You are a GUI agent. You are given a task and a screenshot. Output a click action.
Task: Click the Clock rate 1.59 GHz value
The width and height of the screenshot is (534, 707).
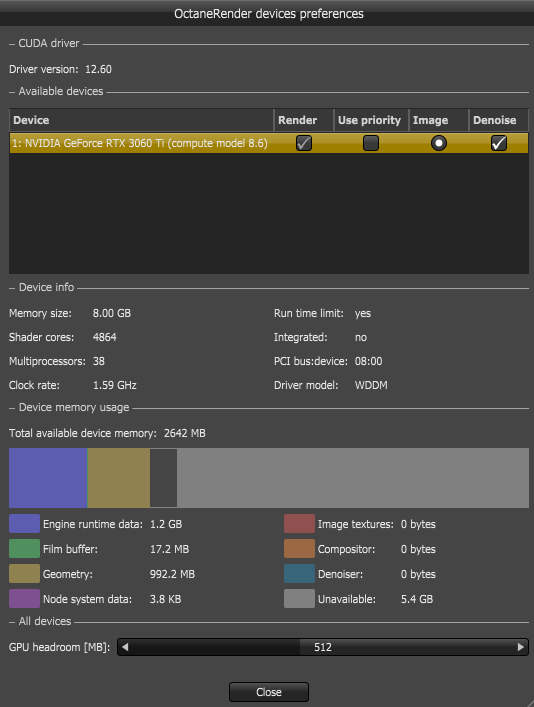pyautogui.click(x=115, y=385)
